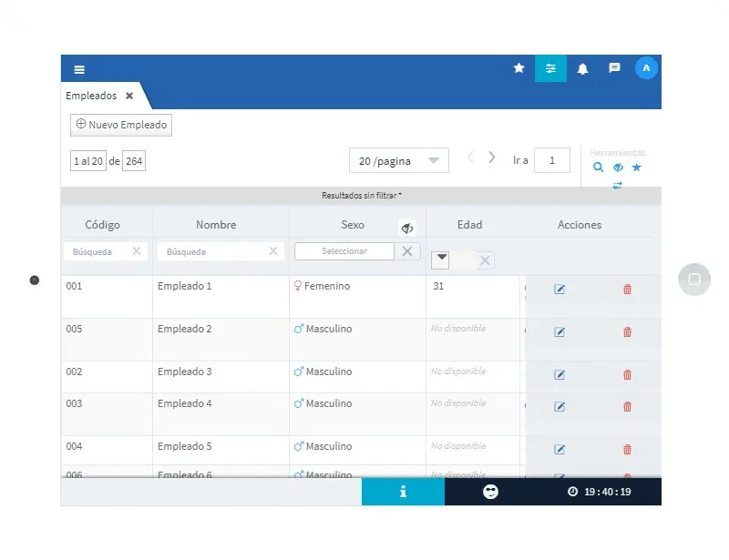Click the 264 total records box
The width and height of the screenshot is (729, 560).
tap(134, 161)
